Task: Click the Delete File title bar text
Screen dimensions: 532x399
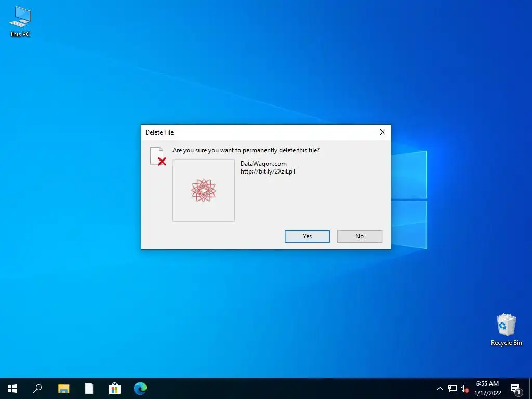Action: (159, 132)
